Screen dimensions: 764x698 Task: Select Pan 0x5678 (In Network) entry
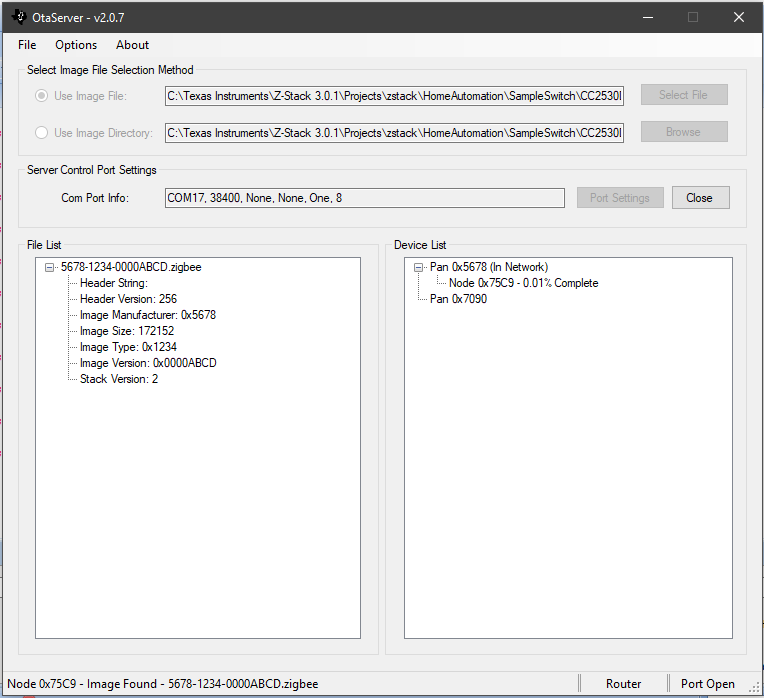(489, 267)
